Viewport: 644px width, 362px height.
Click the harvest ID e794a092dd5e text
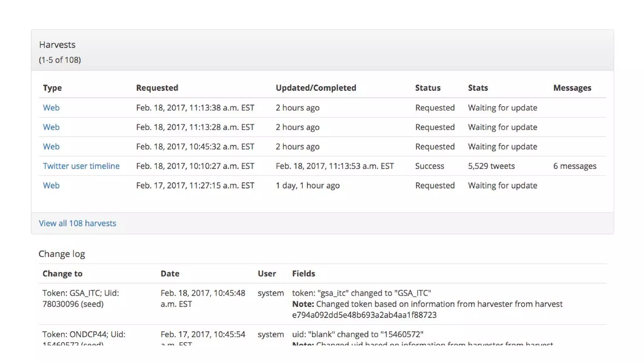coord(364,315)
